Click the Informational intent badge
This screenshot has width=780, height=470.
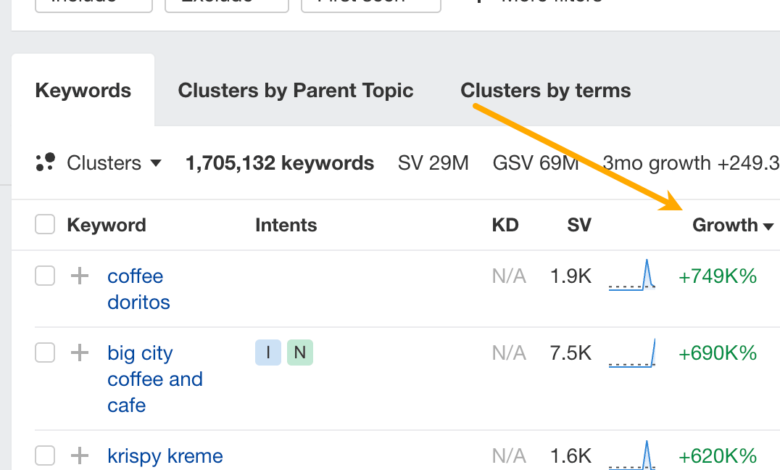pos(268,352)
